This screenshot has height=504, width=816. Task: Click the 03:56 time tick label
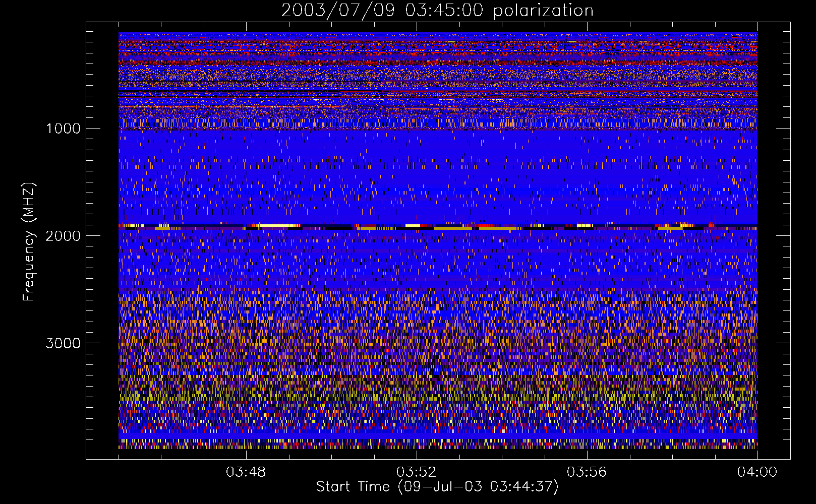[587, 472]
